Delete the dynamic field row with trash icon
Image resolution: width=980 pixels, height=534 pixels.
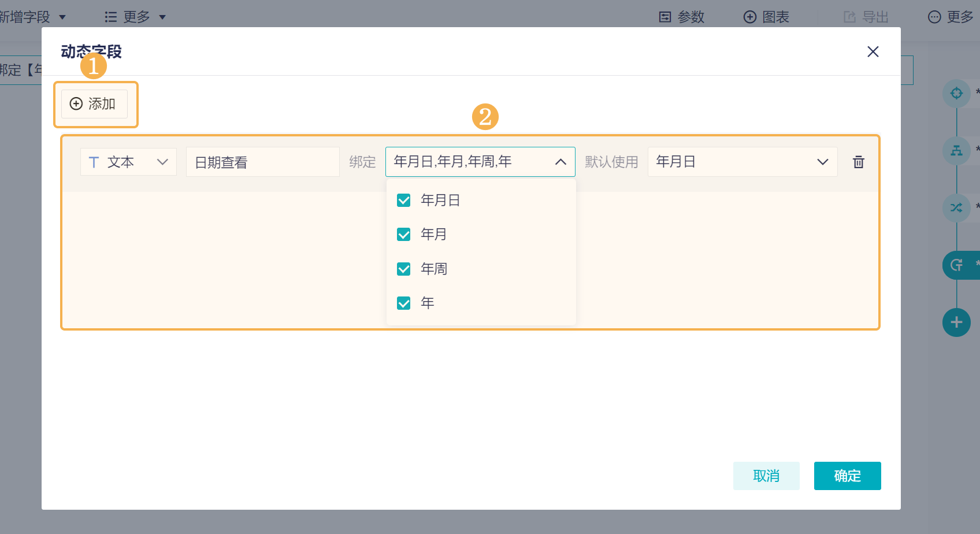click(x=859, y=162)
